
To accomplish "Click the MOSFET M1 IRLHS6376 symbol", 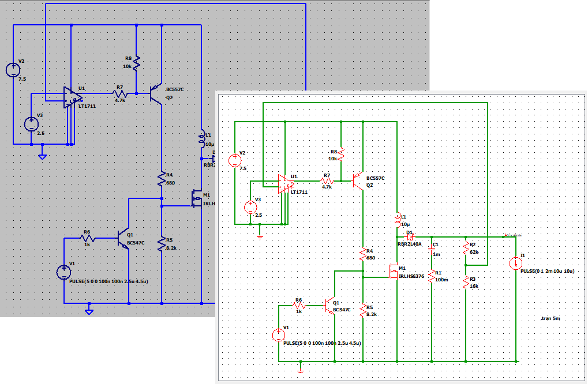I will tap(392, 271).
